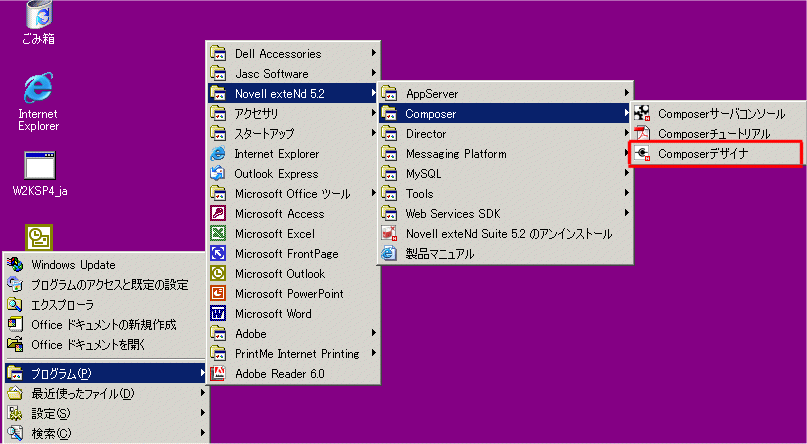807x444 pixels.
Task: Click the 製品マニュアル browser icon
Action: pos(389,254)
